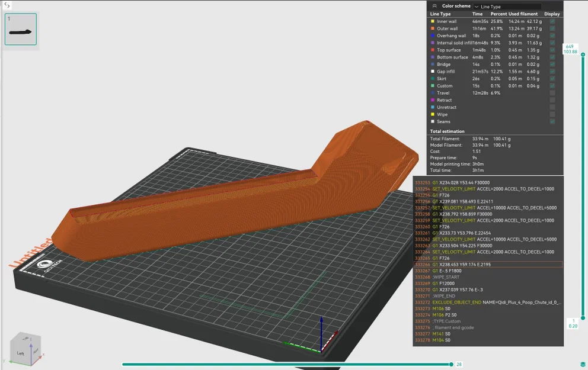588x370 pixels.
Task: Click the Bridge color swatch
Action: 432,64
